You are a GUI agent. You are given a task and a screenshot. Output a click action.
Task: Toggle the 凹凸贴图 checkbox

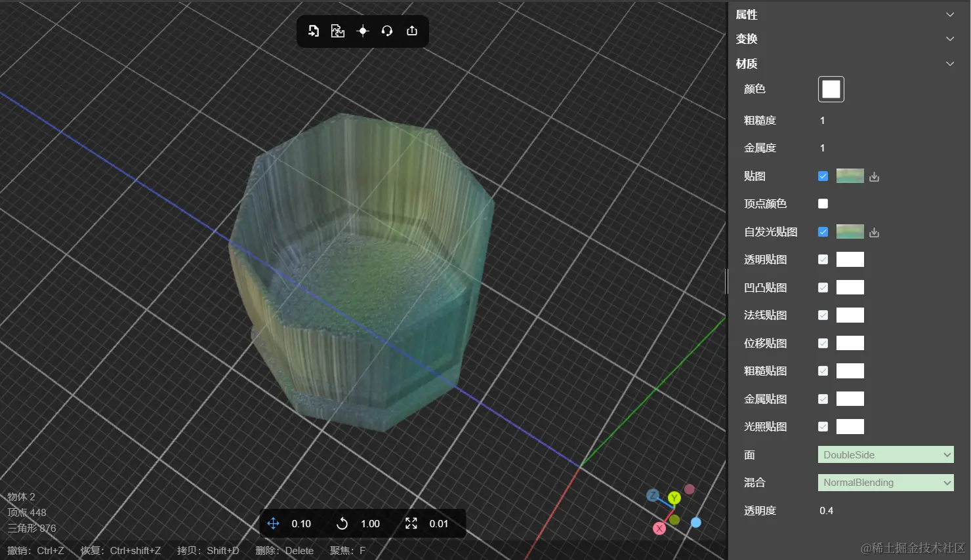pyautogui.click(x=823, y=287)
